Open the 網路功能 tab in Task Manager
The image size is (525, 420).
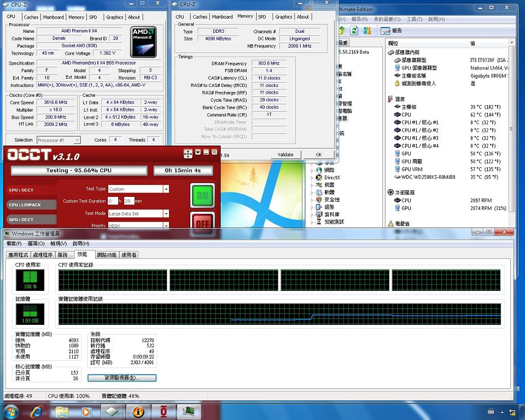coord(107,255)
